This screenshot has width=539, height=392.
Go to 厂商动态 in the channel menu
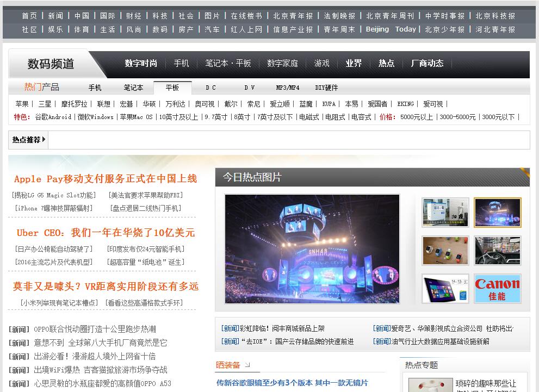pos(427,64)
